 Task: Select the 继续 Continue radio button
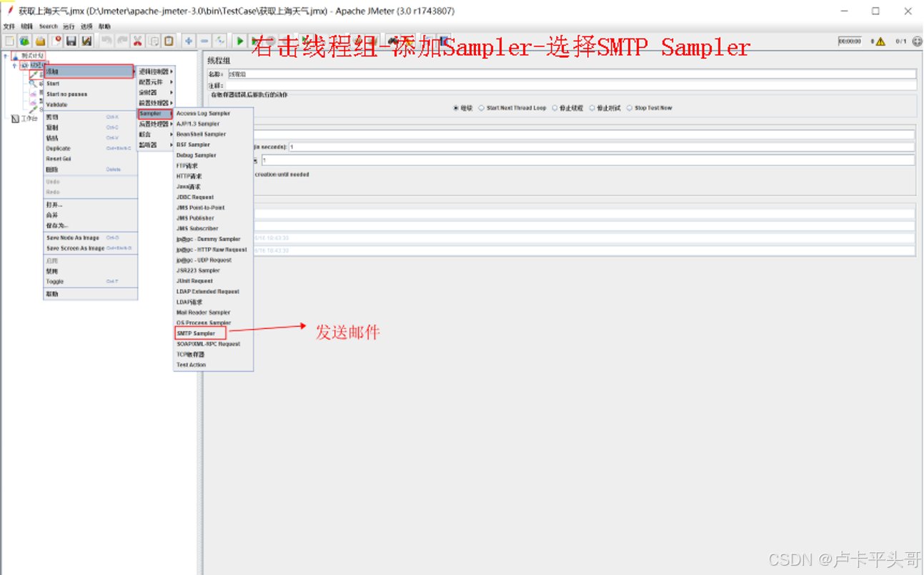click(x=456, y=108)
